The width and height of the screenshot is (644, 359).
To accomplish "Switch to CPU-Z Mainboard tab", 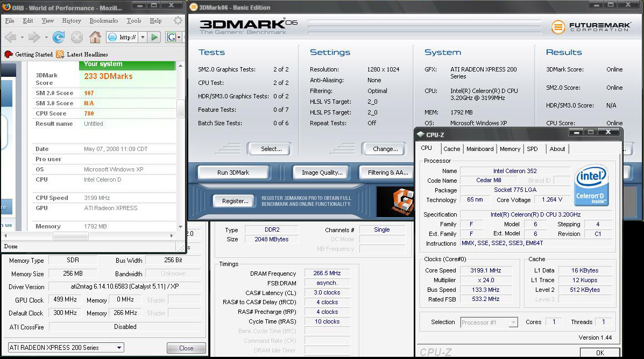I will click(x=480, y=149).
